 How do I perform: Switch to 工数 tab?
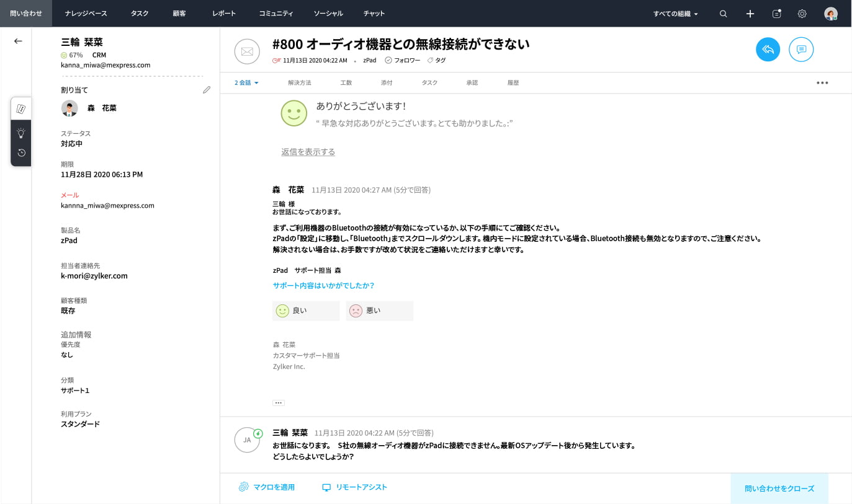(x=346, y=82)
